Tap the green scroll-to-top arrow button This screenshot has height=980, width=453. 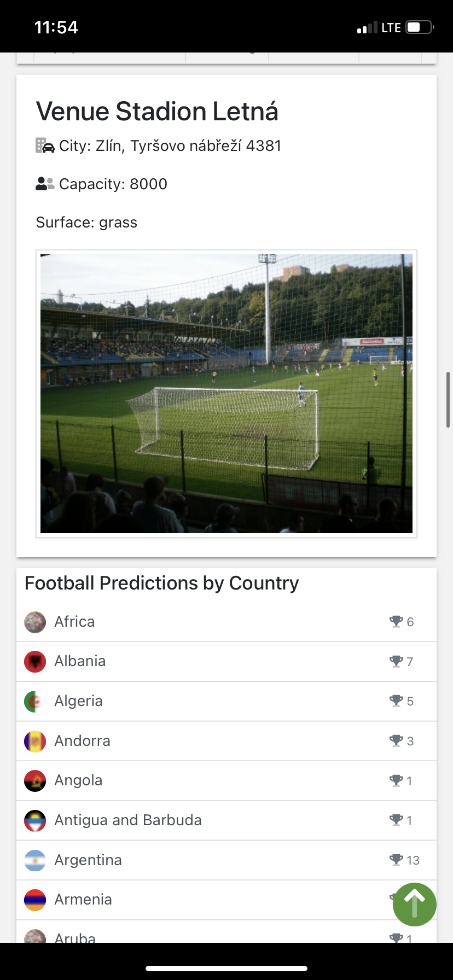click(414, 904)
